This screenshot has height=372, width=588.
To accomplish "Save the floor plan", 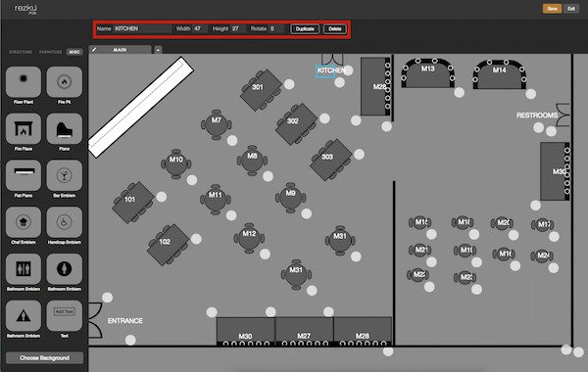I will (552, 9).
